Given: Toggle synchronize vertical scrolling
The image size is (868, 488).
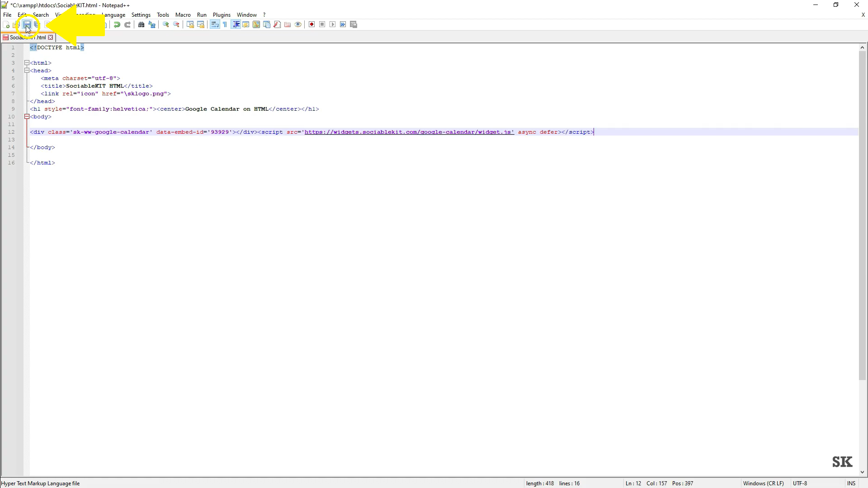Looking at the screenshot, I should pyautogui.click(x=190, y=25).
